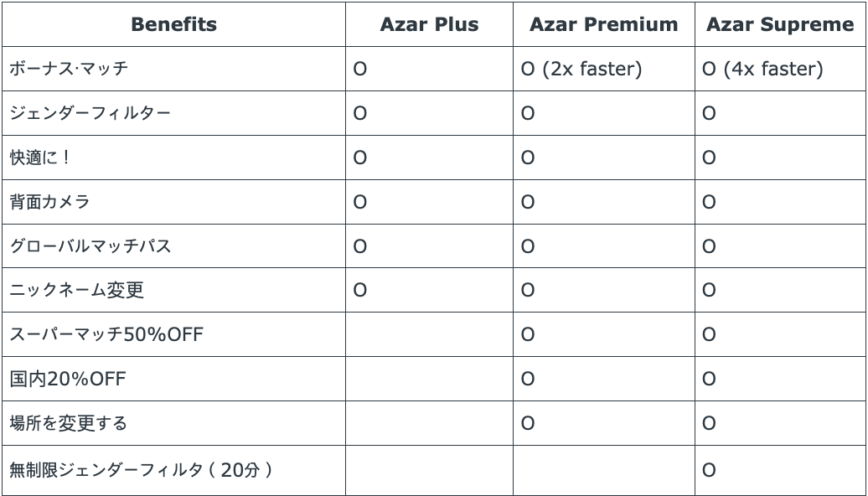Select the Azar Supreme column header
The image size is (868, 496).
click(779, 24)
